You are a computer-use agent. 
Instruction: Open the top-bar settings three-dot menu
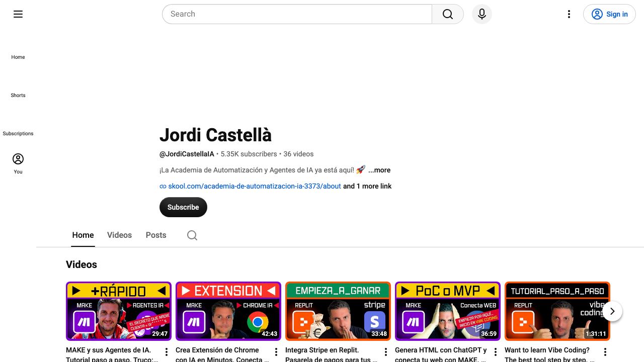569,14
